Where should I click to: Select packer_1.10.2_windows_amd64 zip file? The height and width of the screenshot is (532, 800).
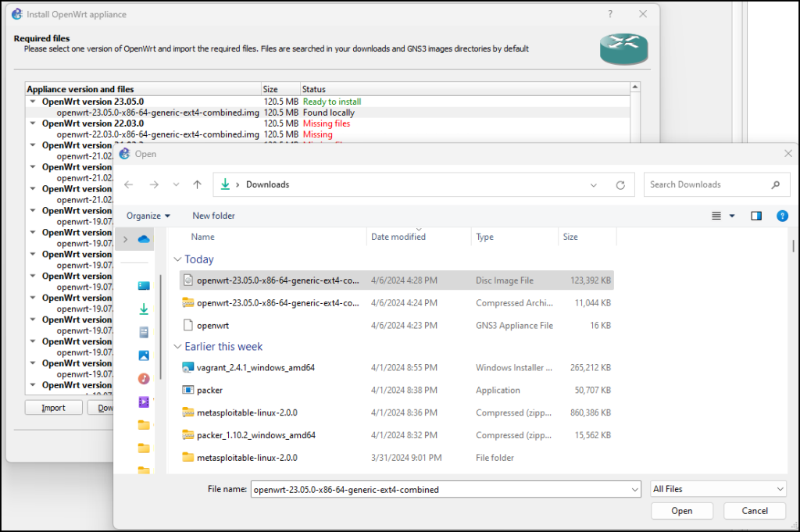click(396, 434)
